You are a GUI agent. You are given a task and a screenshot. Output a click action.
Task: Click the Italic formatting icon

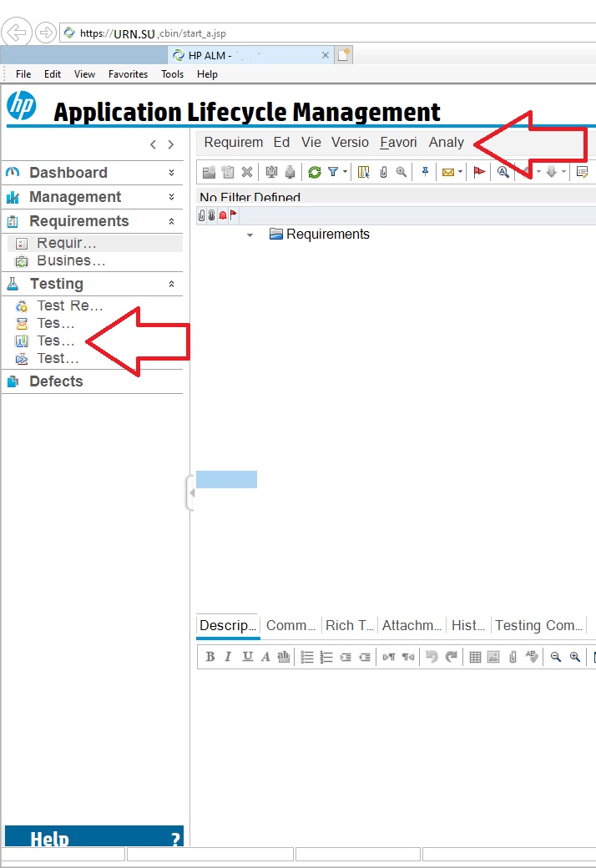tap(228, 657)
